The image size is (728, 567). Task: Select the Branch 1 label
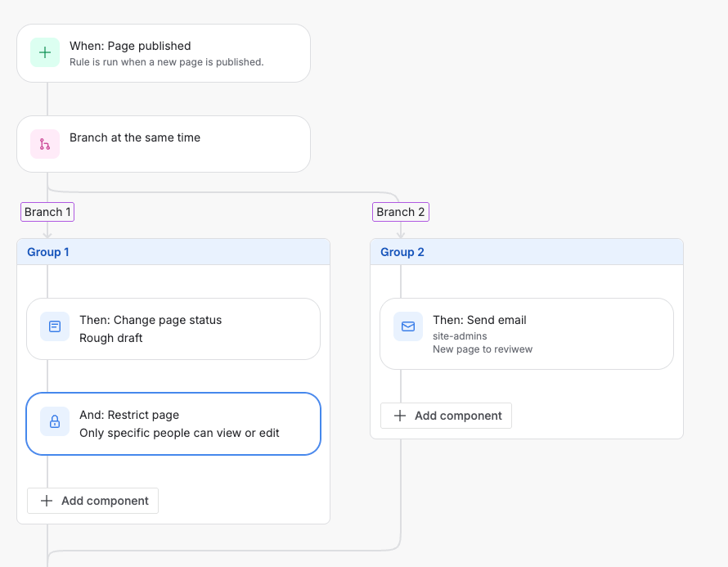(x=47, y=212)
